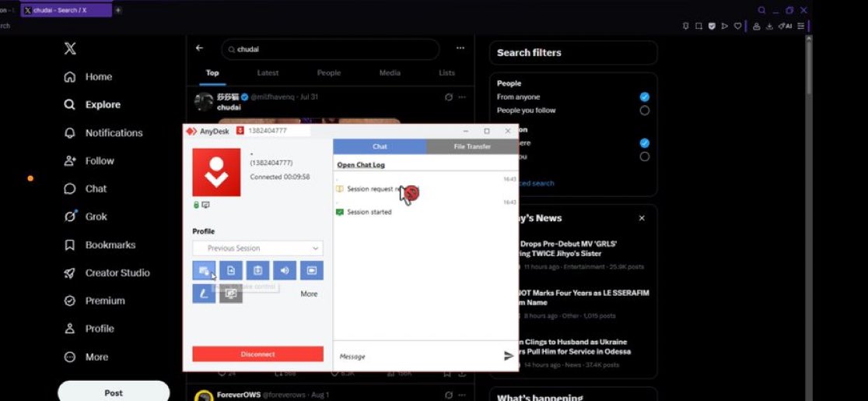868x401 pixels.
Task: Open the three-dot menu on the ForeverOWS post
Action: (462, 395)
